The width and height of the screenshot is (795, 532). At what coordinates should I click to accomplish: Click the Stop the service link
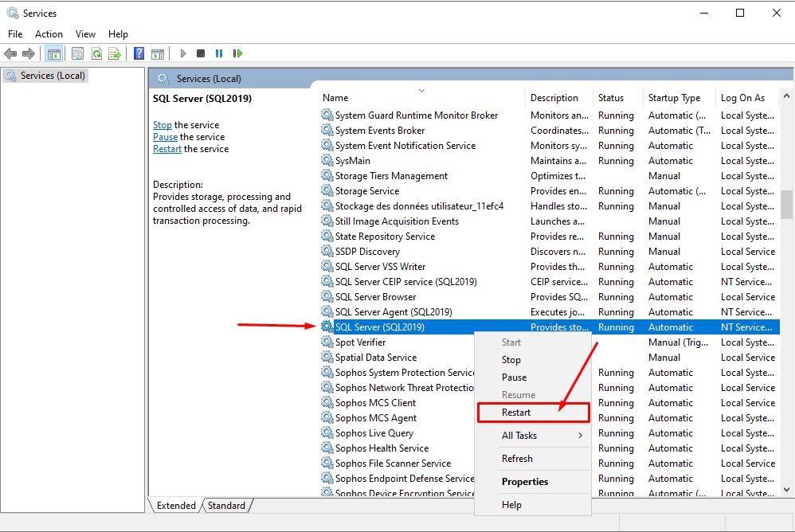[x=162, y=125]
